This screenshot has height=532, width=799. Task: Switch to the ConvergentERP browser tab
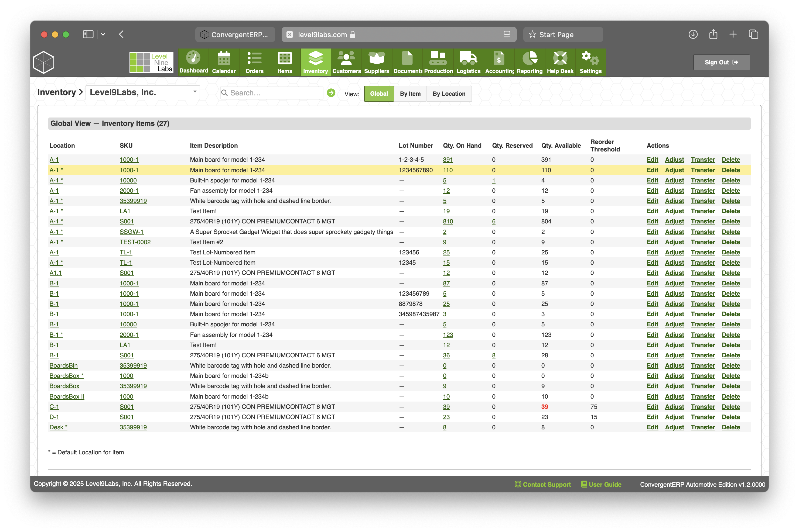click(x=235, y=34)
